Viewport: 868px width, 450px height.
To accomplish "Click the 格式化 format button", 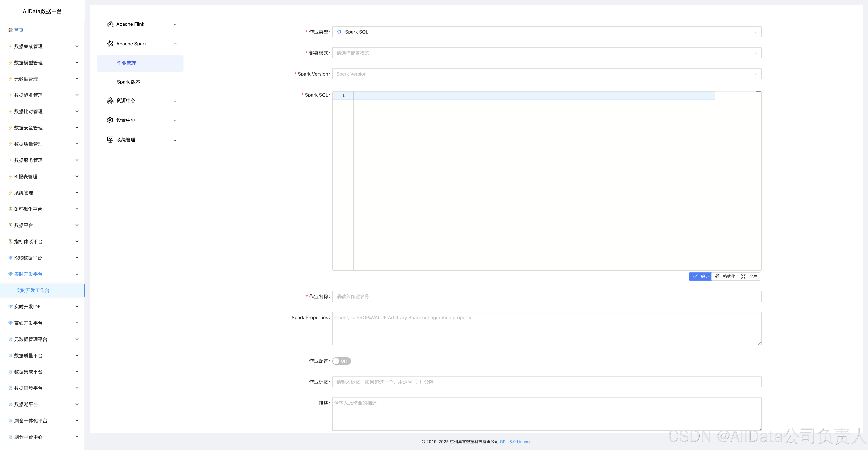I will [725, 276].
